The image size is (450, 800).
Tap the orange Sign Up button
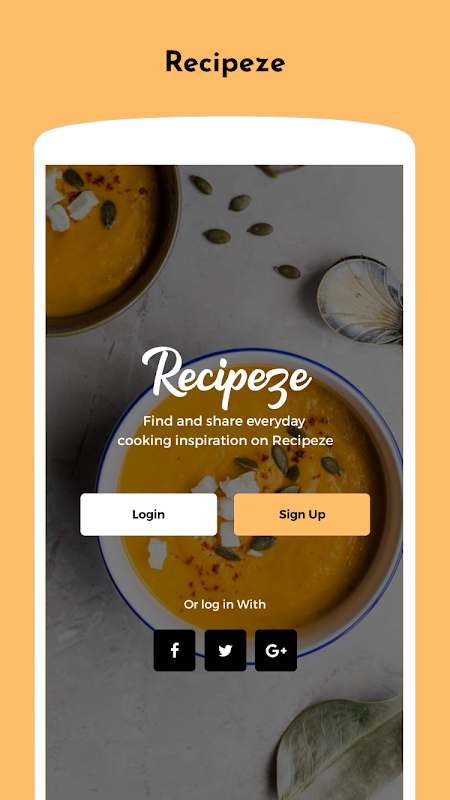302,514
